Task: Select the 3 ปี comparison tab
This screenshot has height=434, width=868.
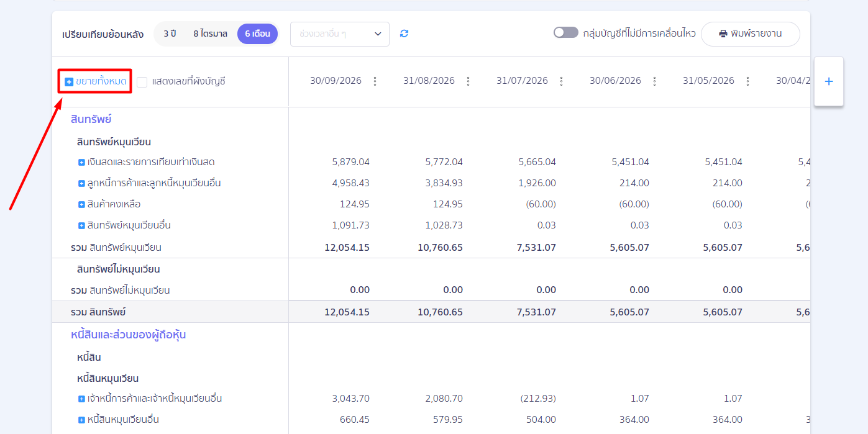Action: click(170, 34)
